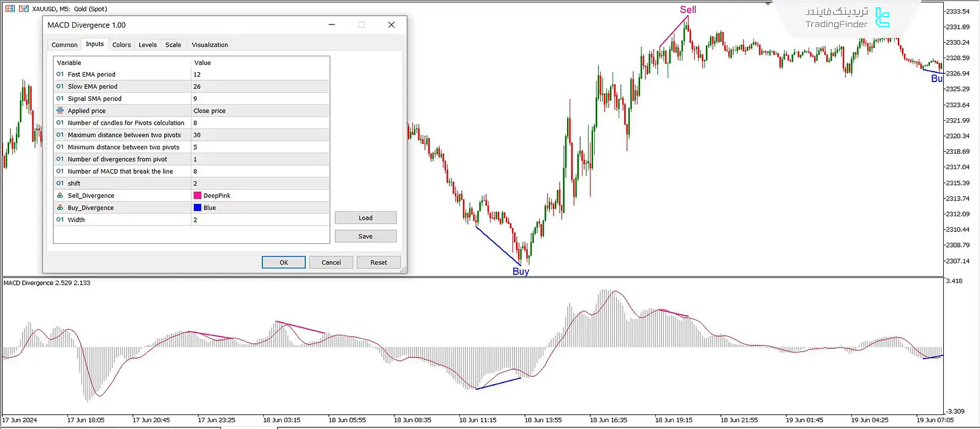
Task: Click the Applied price row icon
Action: tap(60, 111)
